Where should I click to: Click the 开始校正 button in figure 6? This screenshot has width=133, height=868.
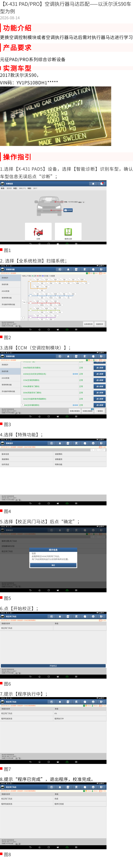pyautogui.click(x=53, y=666)
